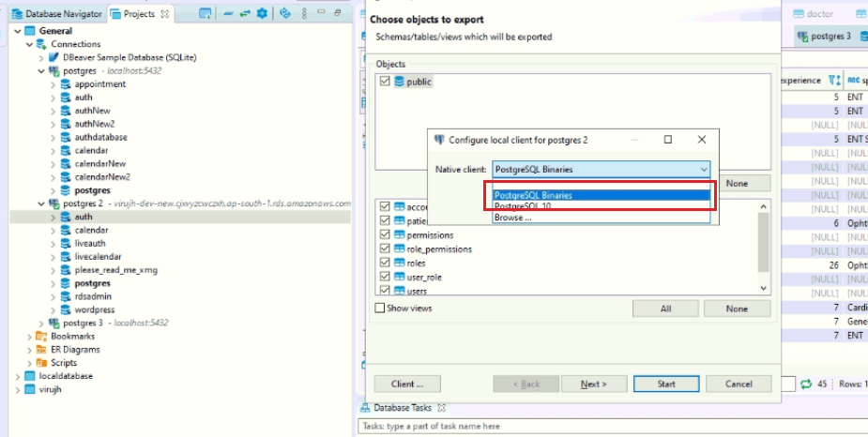Select calendarNew2 database in tree
The image size is (868, 437).
(102, 177)
